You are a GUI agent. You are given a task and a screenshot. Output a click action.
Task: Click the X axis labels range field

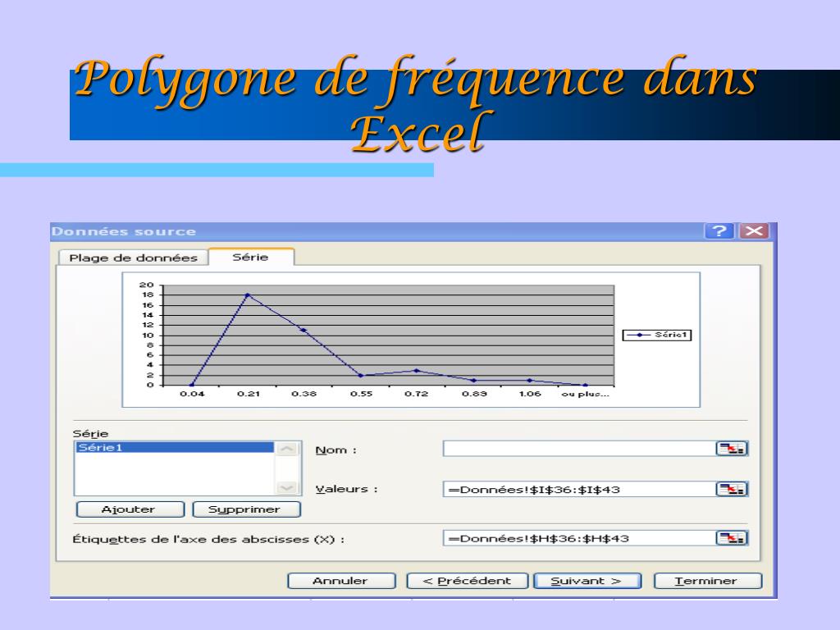click(x=580, y=538)
